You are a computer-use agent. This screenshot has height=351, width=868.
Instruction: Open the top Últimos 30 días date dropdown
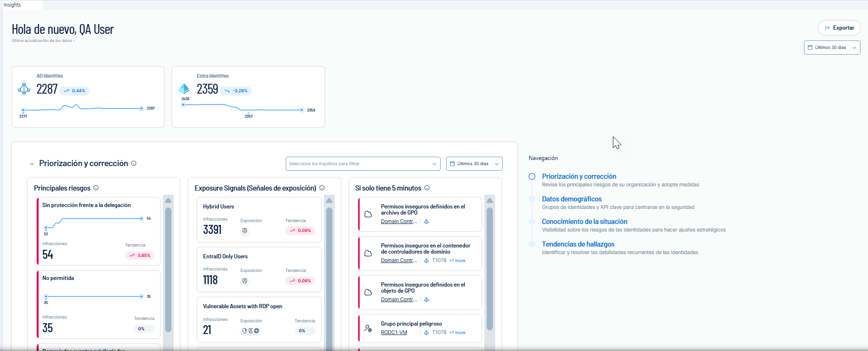[832, 48]
